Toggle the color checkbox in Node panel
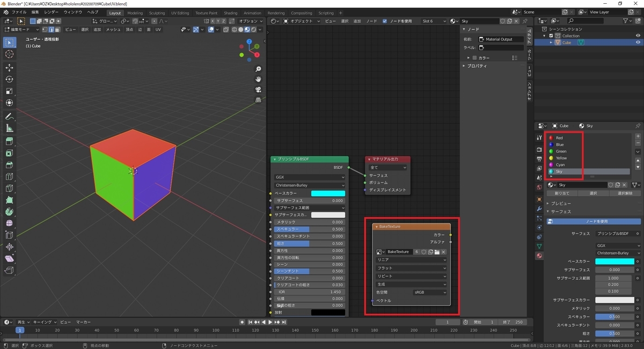 point(474,57)
